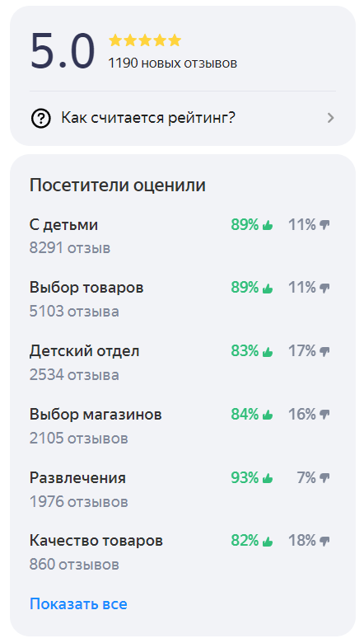Click thumbs-down icon for 'Выбор товаров'
The image size is (364, 643).
(x=324, y=288)
